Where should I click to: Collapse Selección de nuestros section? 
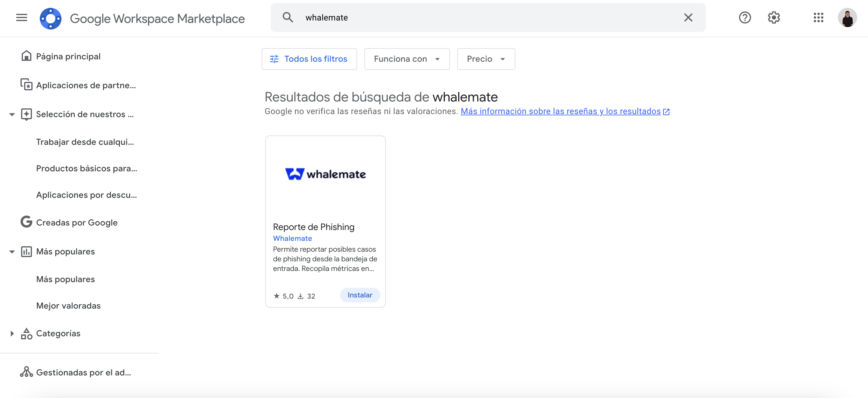(12, 114)
